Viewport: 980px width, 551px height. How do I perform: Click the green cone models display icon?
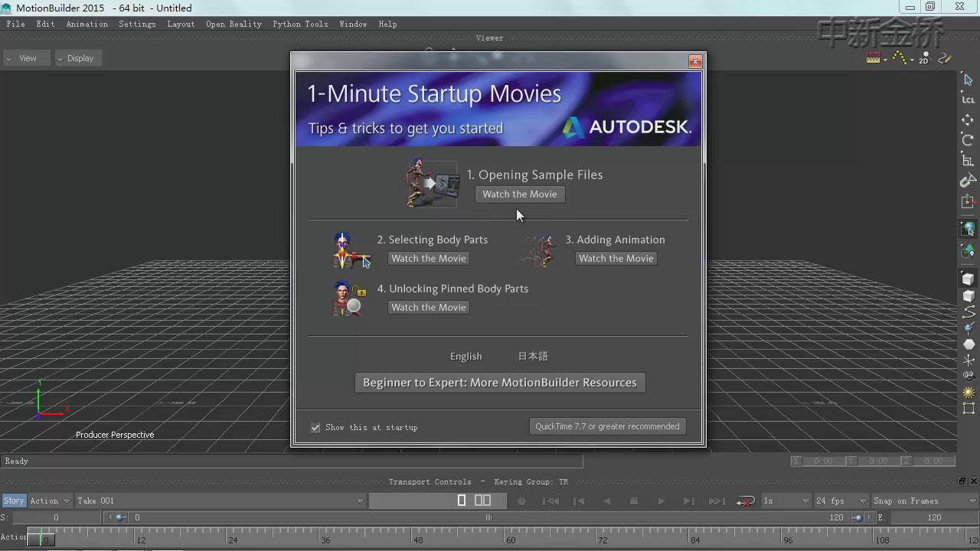[x=968, y=251]
